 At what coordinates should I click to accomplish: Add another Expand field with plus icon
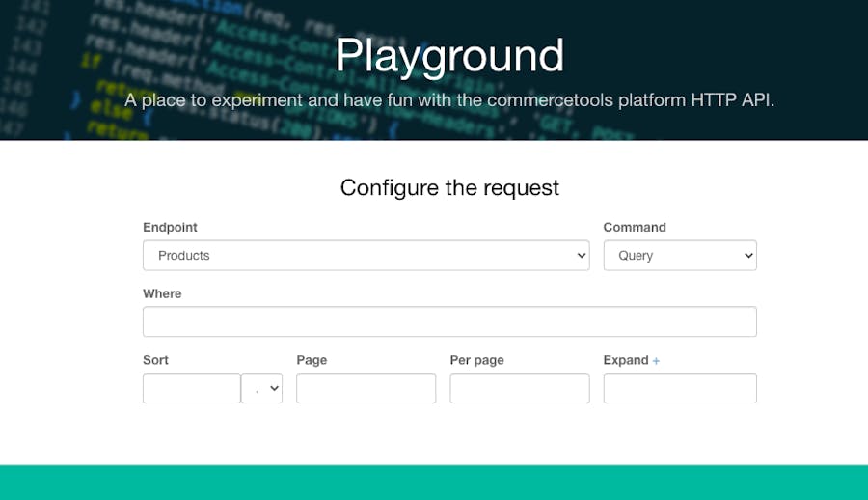click(x=656, y=361)
